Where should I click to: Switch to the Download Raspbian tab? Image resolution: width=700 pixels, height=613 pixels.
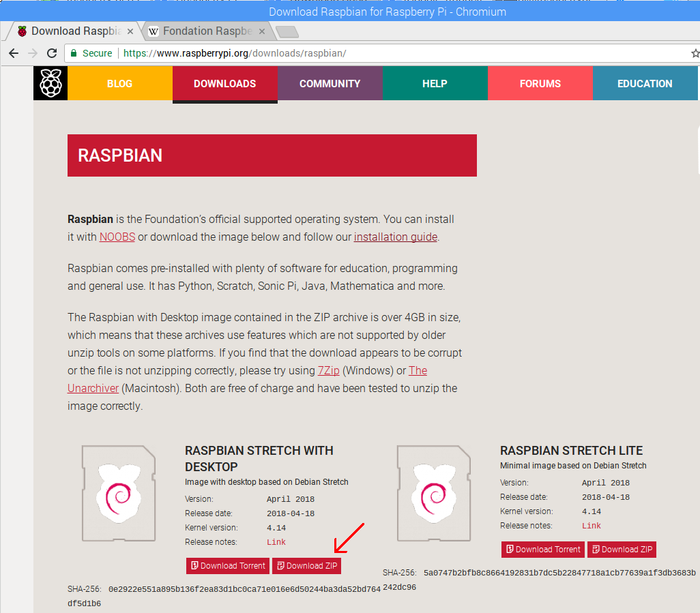tap(74, 31)
